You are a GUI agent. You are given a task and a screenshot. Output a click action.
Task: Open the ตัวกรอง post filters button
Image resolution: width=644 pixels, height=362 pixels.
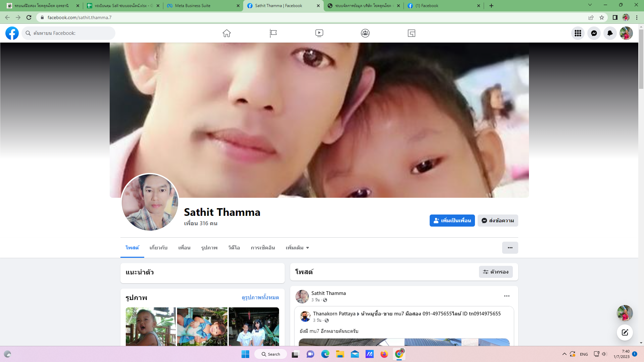495,272
